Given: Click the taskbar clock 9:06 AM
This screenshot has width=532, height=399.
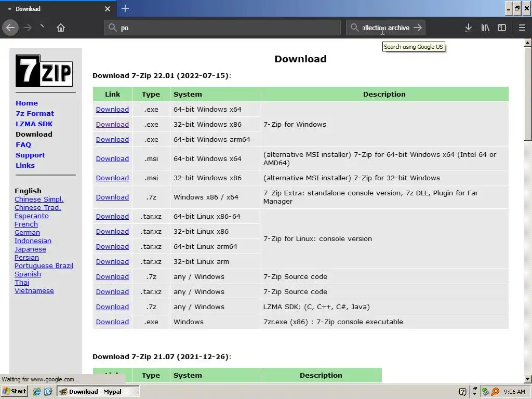Looking at the screenshot, I should pos(514,392).
